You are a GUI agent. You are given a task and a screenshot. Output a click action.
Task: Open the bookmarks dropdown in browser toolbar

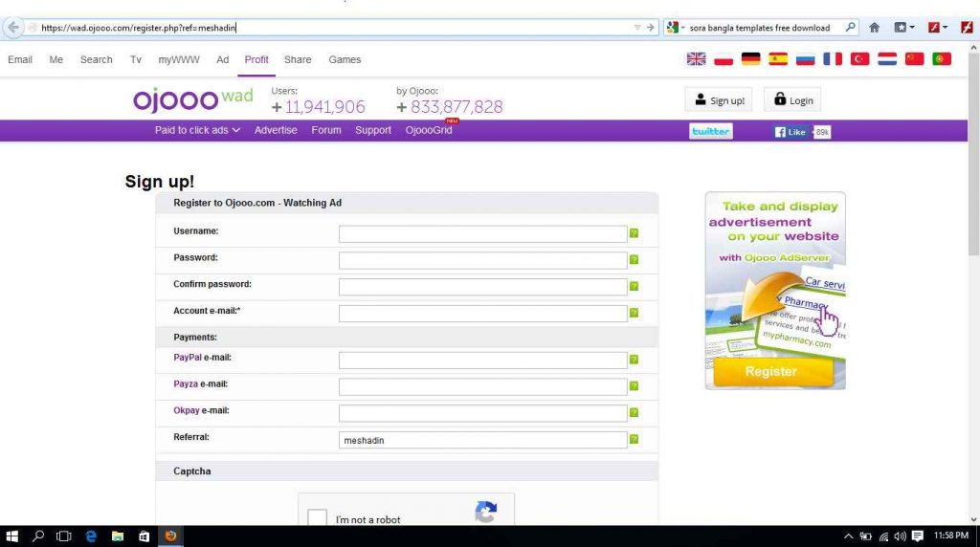903,28
